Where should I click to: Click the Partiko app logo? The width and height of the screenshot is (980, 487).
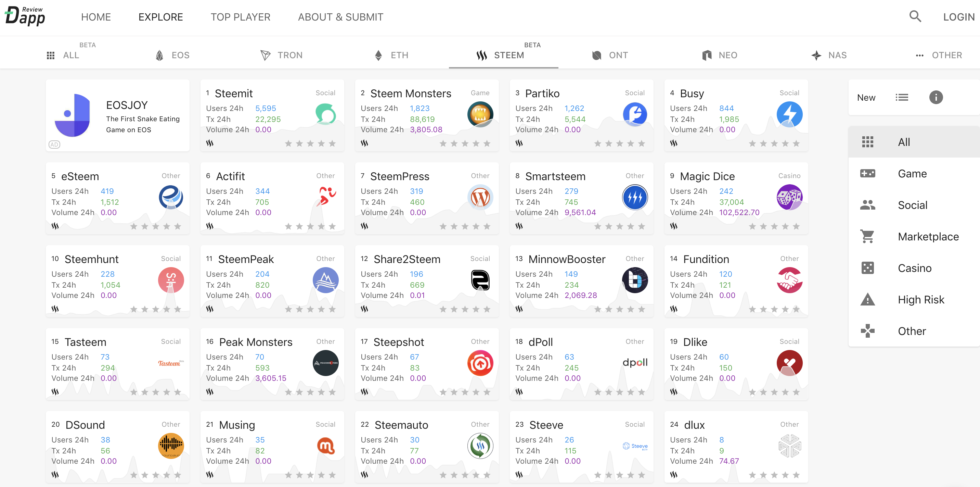[635, 114]
